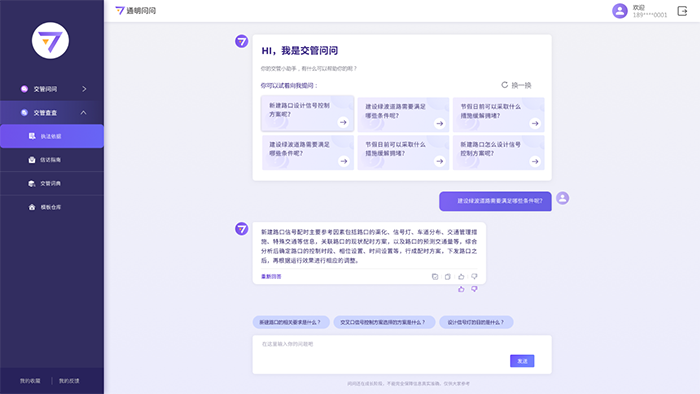
Task: Click purple thumbs-up below the answer card
Action: point(461,289)
